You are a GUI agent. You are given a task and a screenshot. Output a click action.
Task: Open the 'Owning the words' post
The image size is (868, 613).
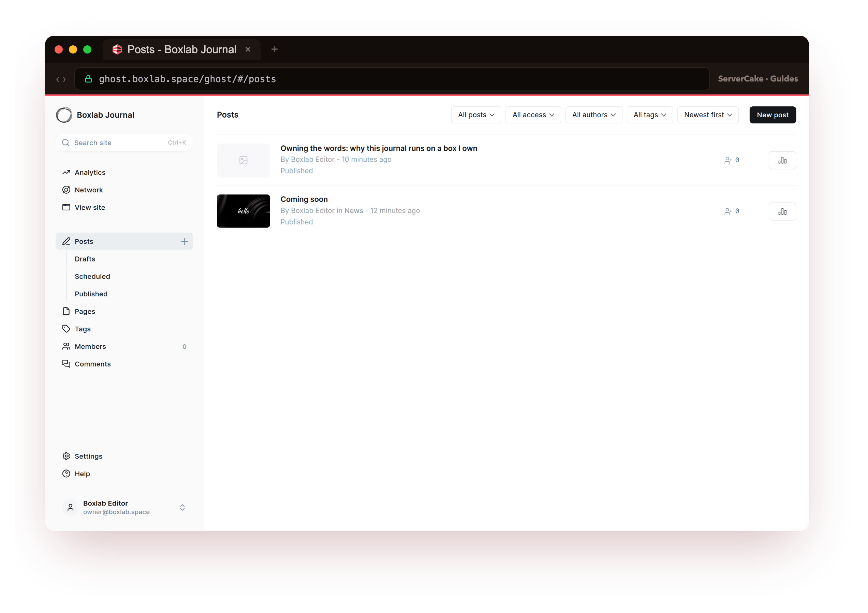pyautogui.click(x=379, y=149)
